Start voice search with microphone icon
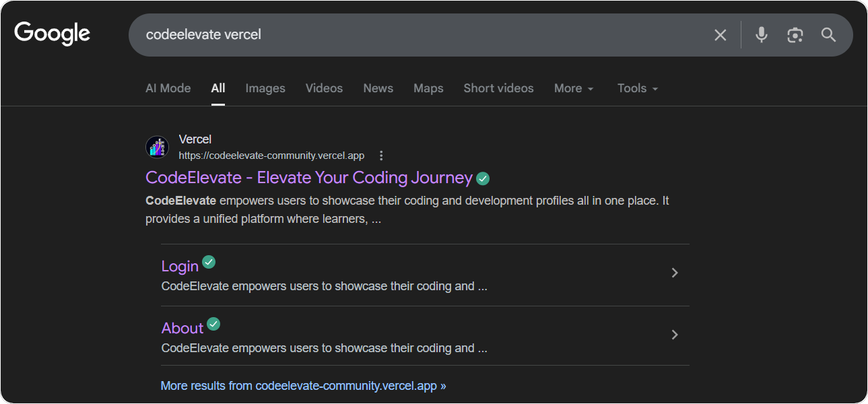Screen dimensions: 868x404 tap(762, 35)
